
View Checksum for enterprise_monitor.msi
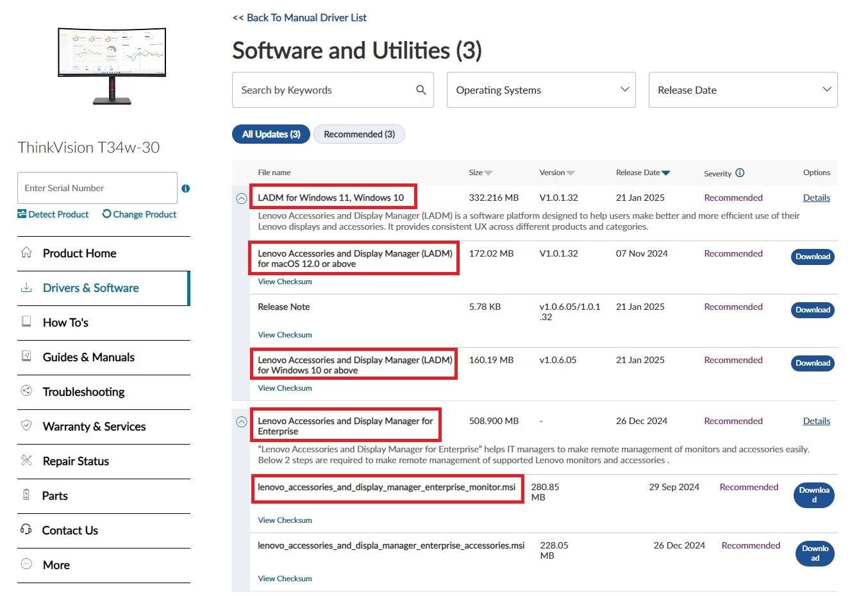coord(285,520)
